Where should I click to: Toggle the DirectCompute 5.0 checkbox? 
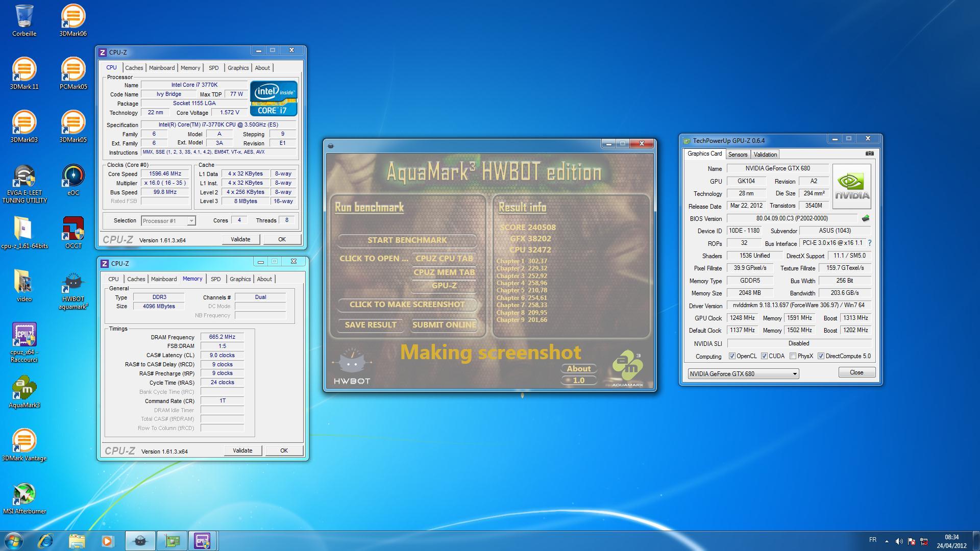(821, 356)
